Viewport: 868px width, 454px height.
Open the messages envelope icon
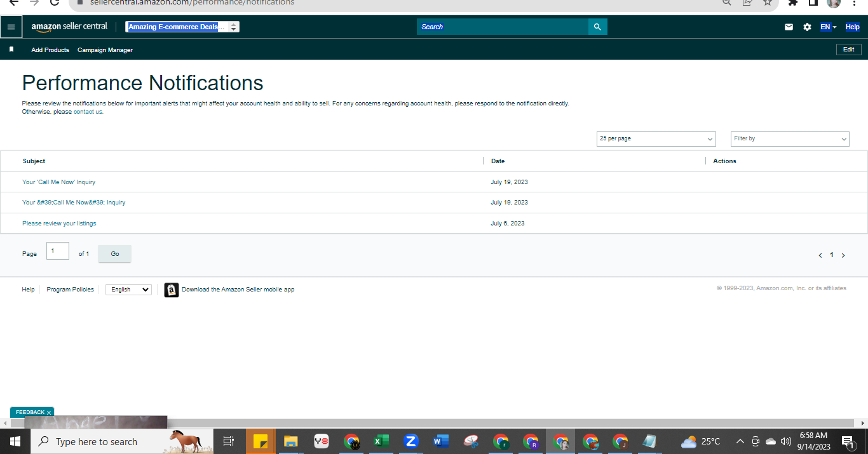click(x=789, y=27)
